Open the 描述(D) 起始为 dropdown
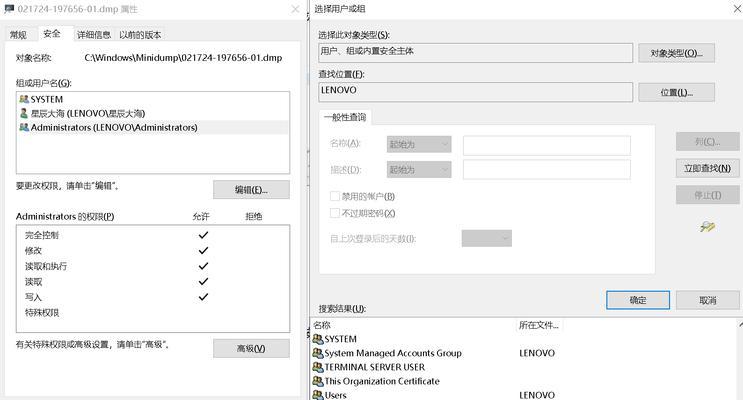This screenshot has width=743, height=400. 419,170
